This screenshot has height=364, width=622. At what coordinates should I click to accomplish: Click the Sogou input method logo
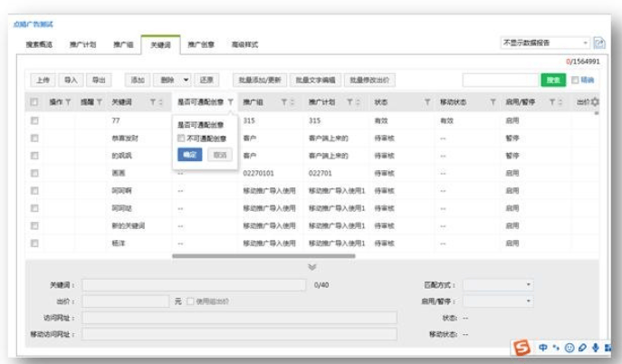522,348
